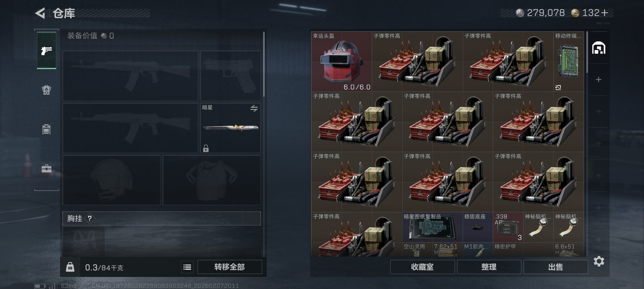This screenshot has width=644, height=289.
Task: Click the back arrow next to 仓库
Action: point(40,13)
